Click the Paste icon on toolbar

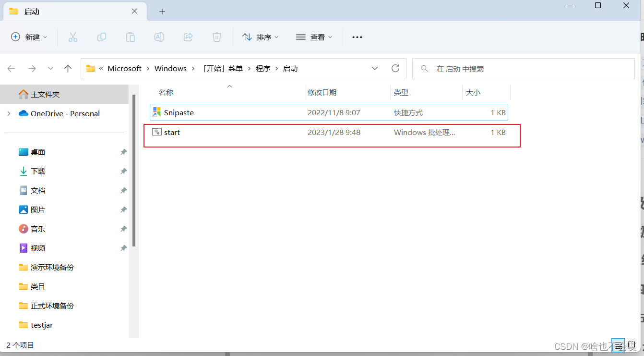pos(131,37)
